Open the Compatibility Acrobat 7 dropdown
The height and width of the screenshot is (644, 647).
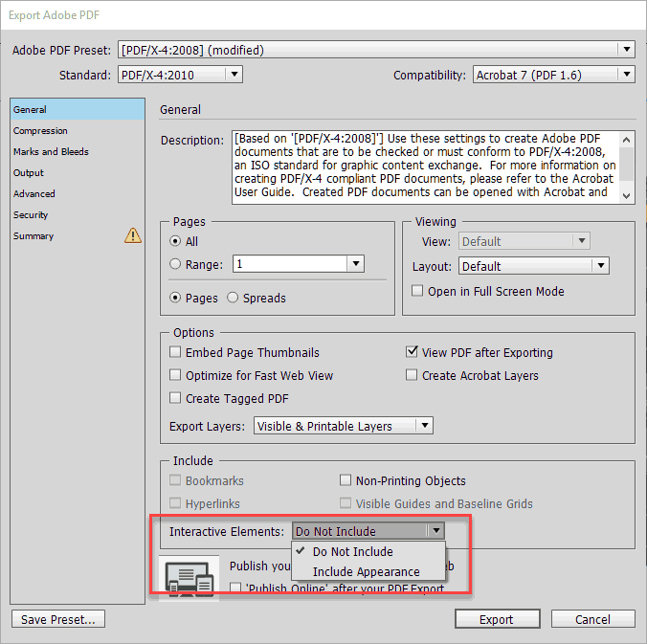click(x=554, y=75)
